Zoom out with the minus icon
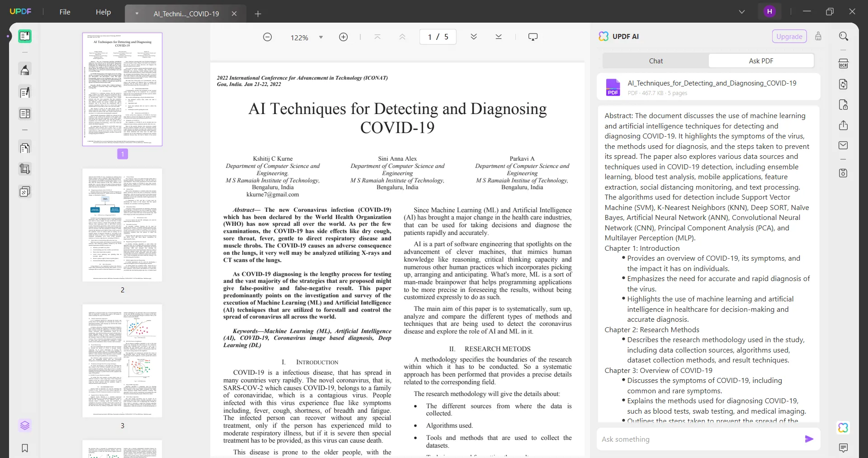Screen dimensions: 868x458 click(268, 37)
